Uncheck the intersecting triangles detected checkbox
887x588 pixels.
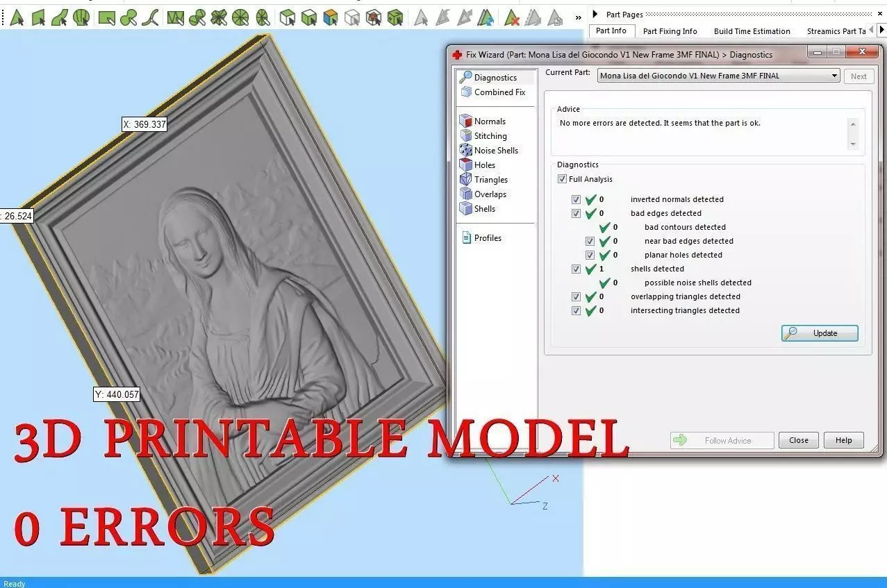(576, 310)
